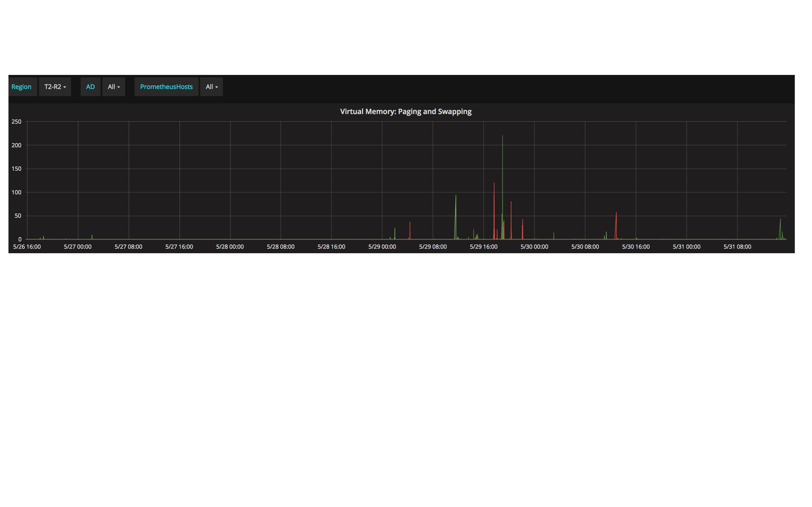Click the tallest green spike peak above 200
812x507 pixels.
[x=502, y=137]
